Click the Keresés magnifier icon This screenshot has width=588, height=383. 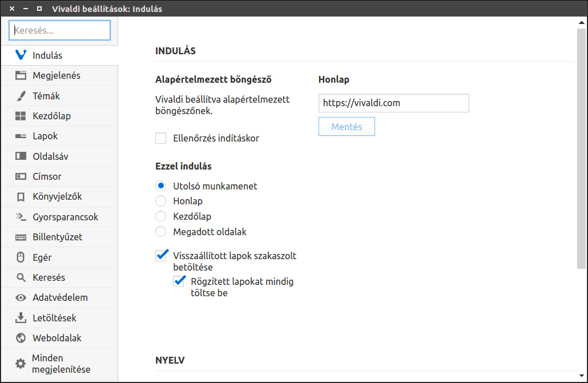21,277
